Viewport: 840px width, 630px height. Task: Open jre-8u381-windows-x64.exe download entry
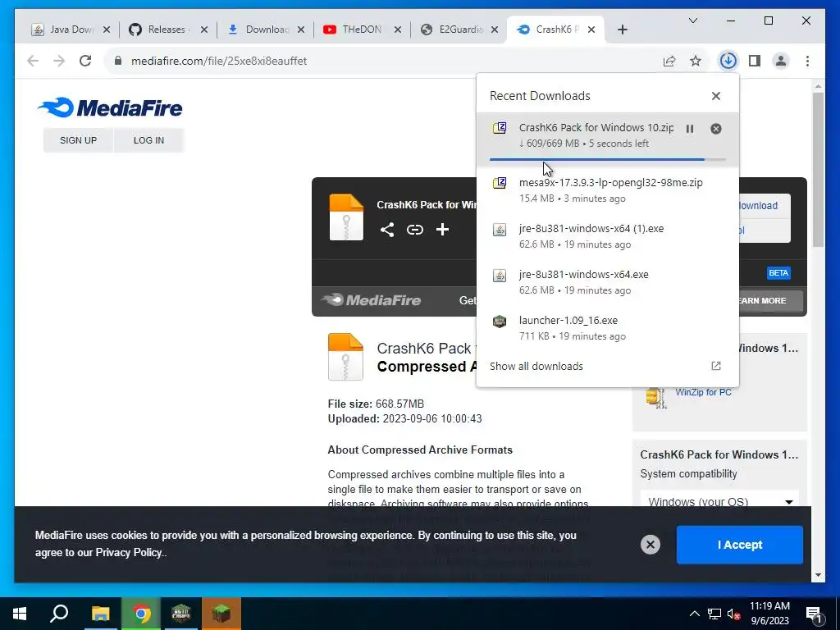pos(608,282)
